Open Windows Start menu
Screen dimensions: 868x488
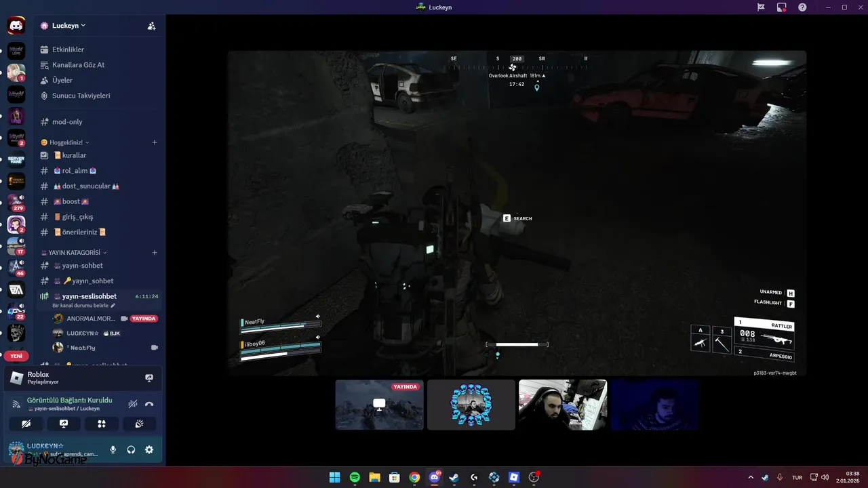[x=334, y=477]
